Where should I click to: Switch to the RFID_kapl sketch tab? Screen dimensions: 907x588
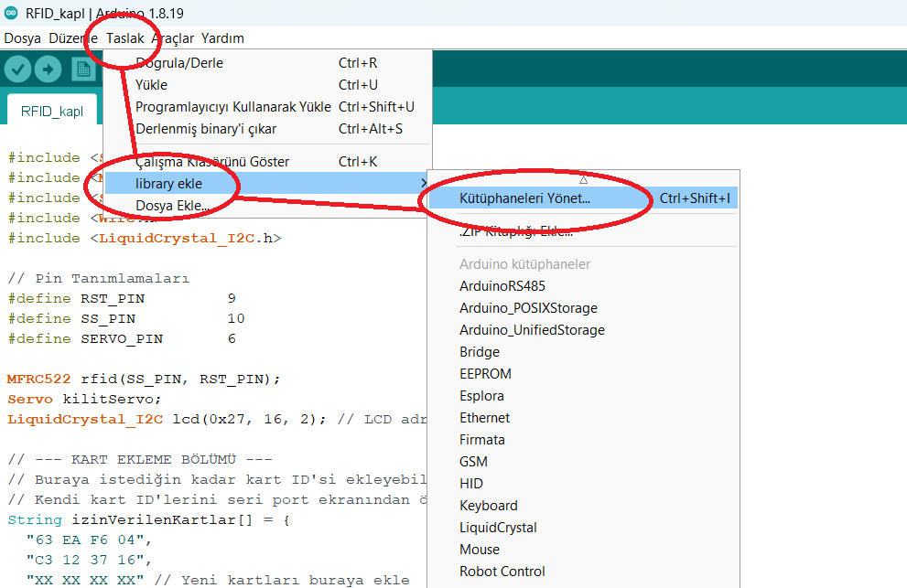coord(52,112)
